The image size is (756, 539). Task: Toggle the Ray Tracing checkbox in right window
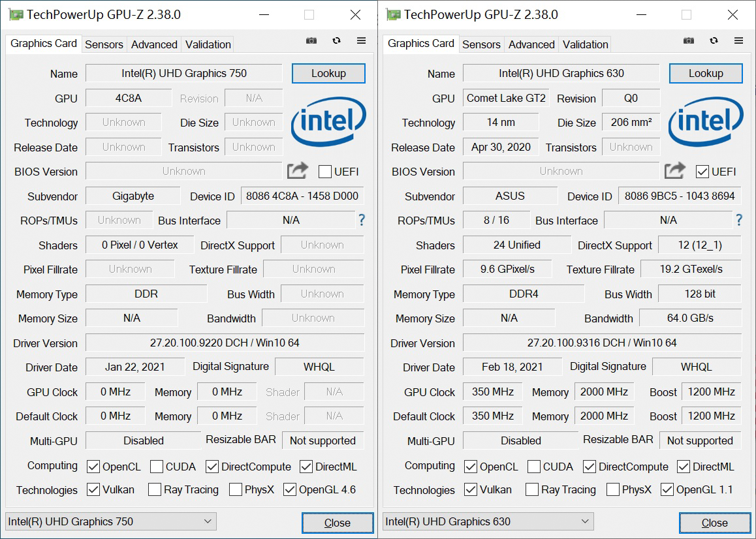[x=532, y=490]
